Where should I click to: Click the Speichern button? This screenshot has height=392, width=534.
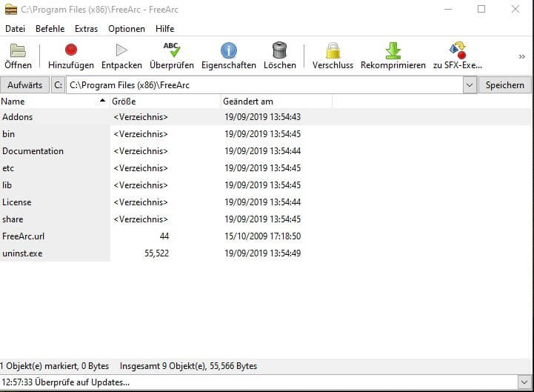click(505, 85)
